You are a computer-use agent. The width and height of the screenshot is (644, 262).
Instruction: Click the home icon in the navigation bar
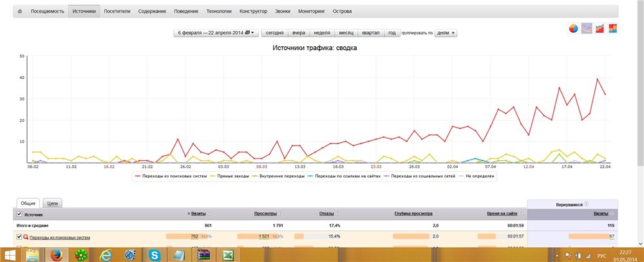click(x=19, y=12)
